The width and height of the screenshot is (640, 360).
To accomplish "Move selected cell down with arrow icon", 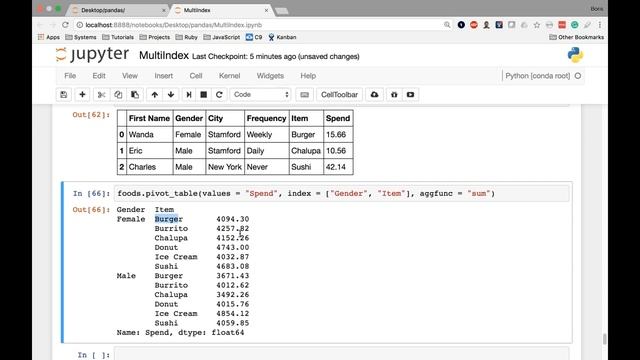I will coord(171,95).
